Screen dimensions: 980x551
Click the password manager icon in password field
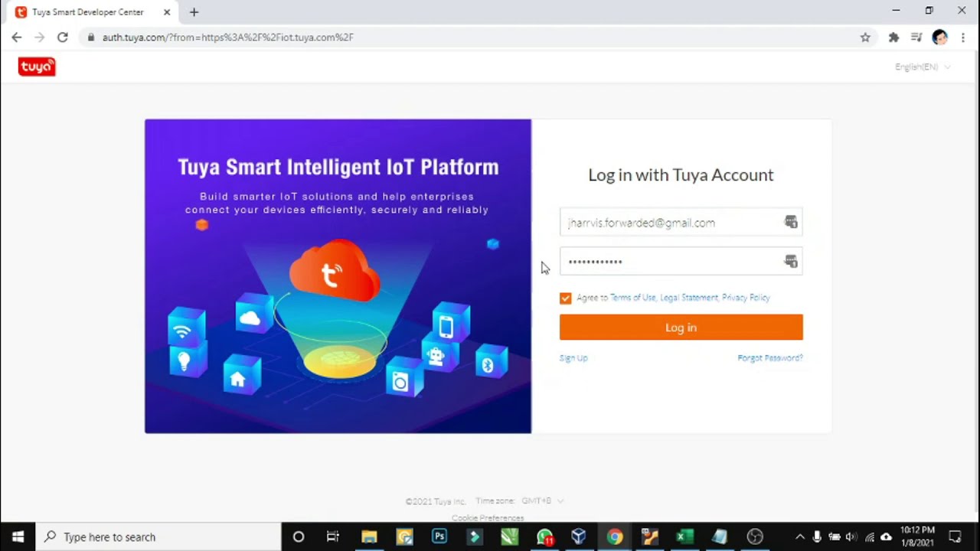[x=791, y=262]
